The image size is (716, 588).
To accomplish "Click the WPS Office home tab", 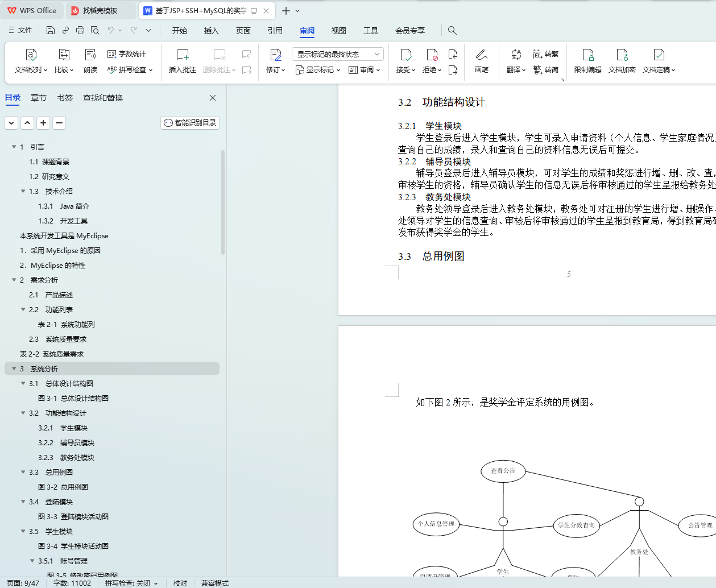I will click(32, 11).
